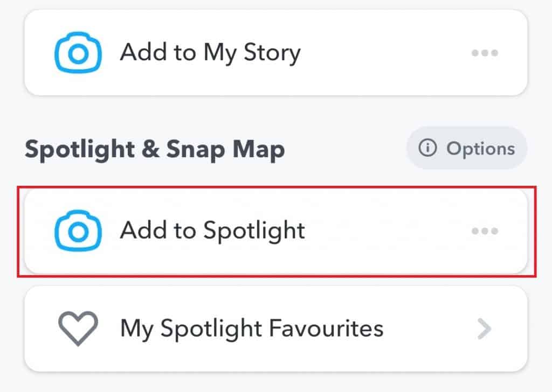
Task: Tap the camera icon beside Add to My Story
Action: click(x=78, y=53)
